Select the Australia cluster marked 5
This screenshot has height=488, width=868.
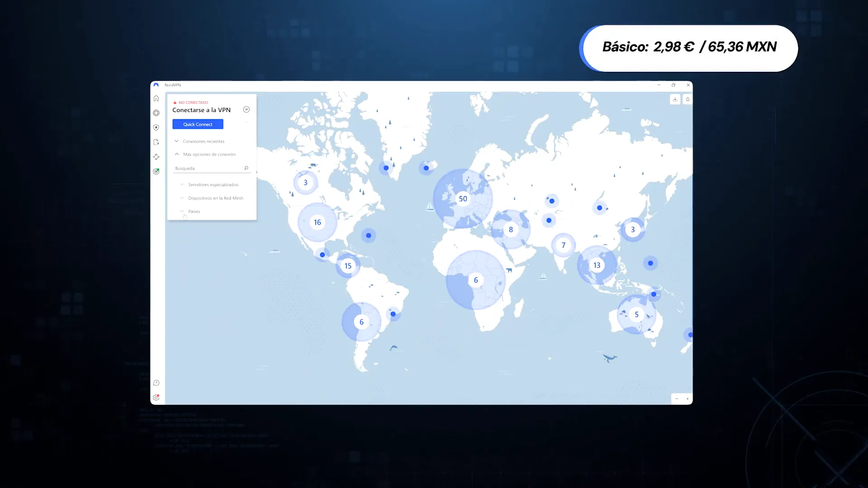pos(637,314)
